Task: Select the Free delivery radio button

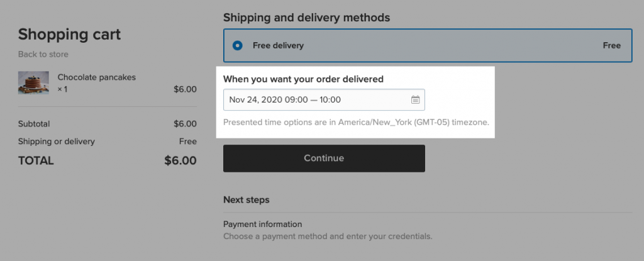Action: click(x=237, y=46)
